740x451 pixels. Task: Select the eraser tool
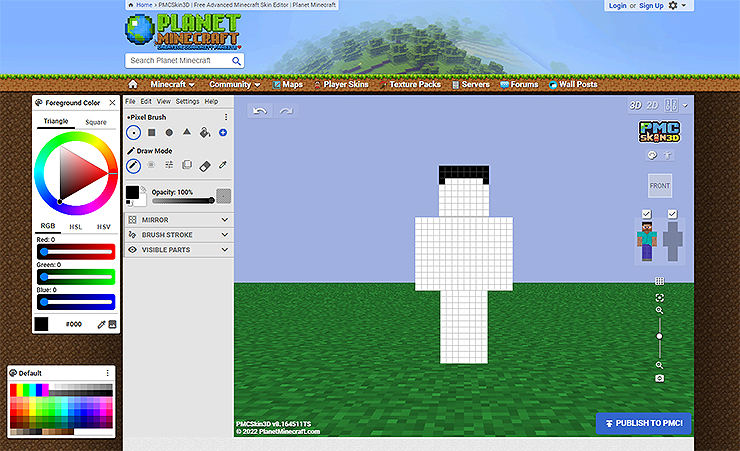(205, 166)
